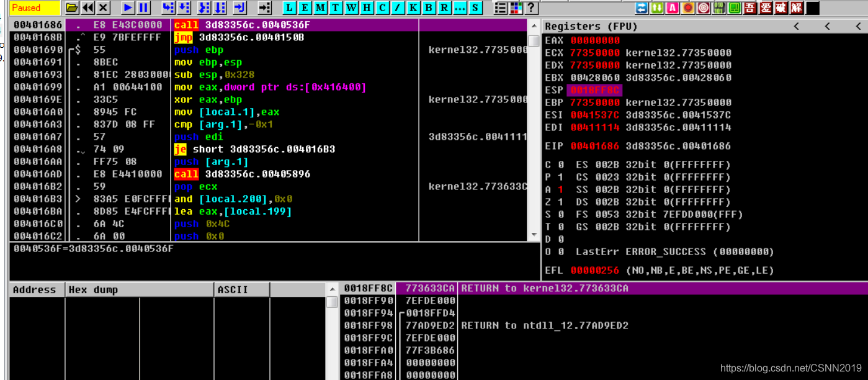Pause execution with the pause icon

pyautogui.click(x=143, y=8)
